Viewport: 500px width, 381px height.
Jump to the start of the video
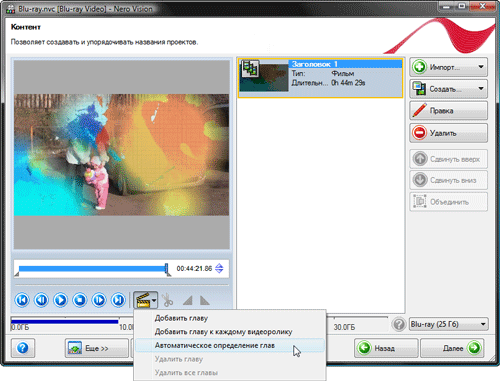pyautogui.click(x=22, y=300)
